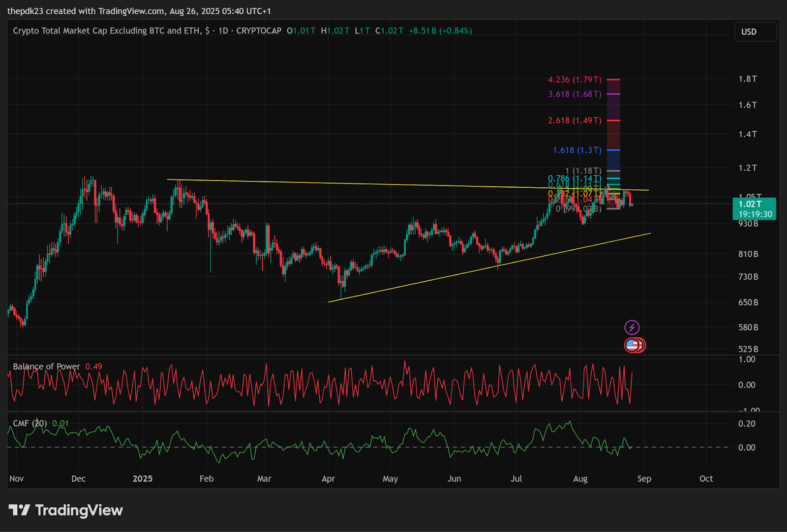Image resolution: width=787 pixels, height=532 pixels.
Task: Click the US flag economic event icon
Action: pyautogui.click(x=633, y=345)
